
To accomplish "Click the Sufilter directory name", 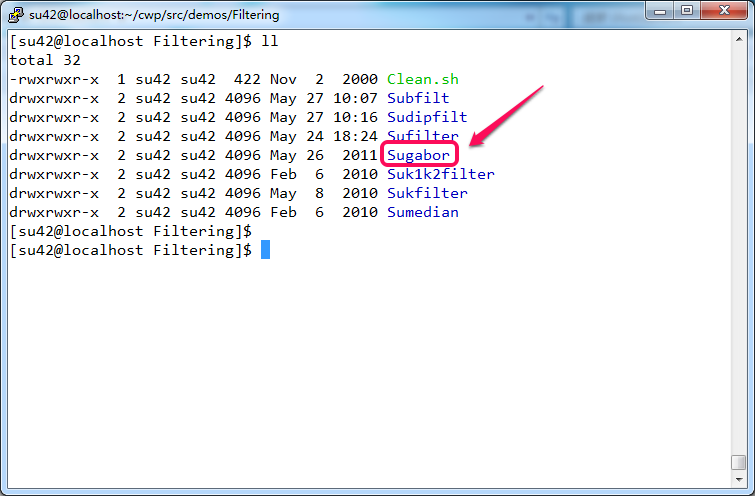I will (x=423, y=136).
